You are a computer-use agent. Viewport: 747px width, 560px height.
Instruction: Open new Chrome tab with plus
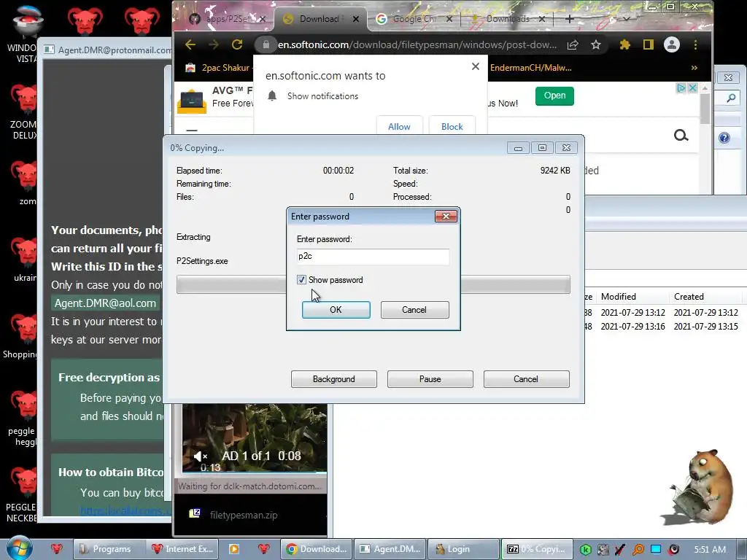569,19
